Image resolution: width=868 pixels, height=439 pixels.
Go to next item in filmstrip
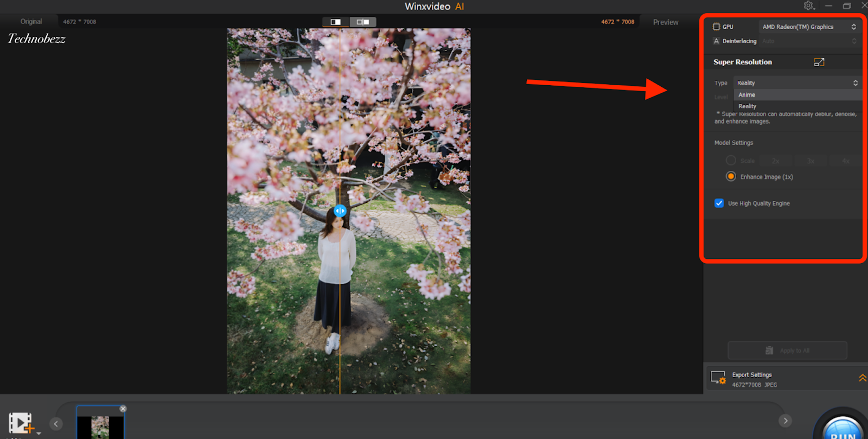785,421
